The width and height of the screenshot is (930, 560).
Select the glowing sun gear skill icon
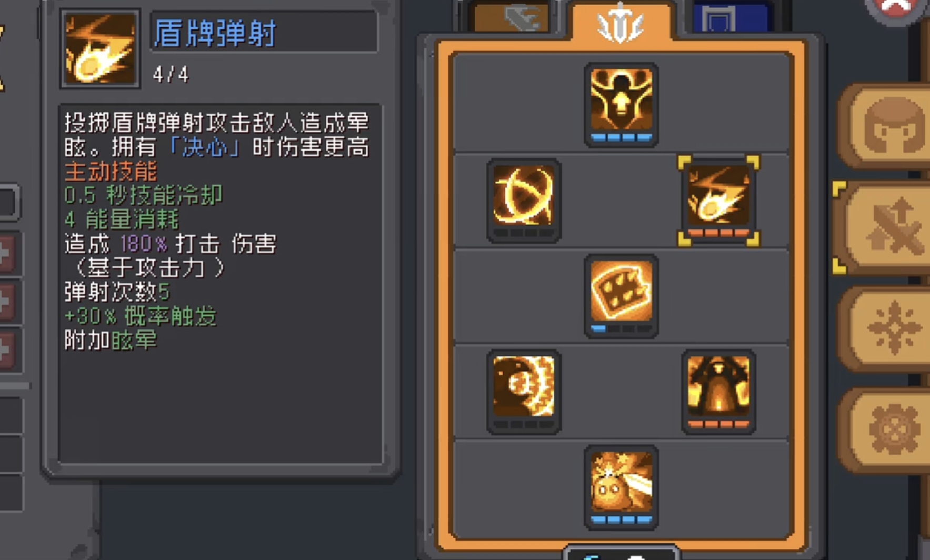click(524, 392)
